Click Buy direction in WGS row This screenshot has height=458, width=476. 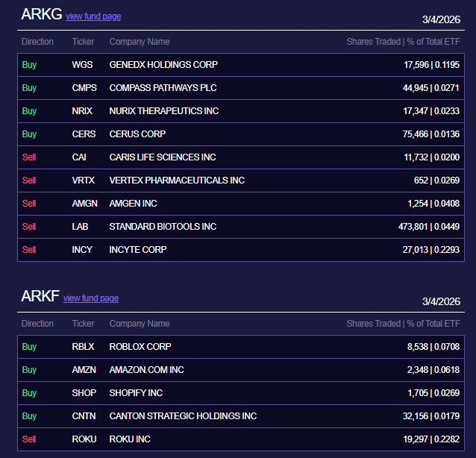tap(29, 65)
